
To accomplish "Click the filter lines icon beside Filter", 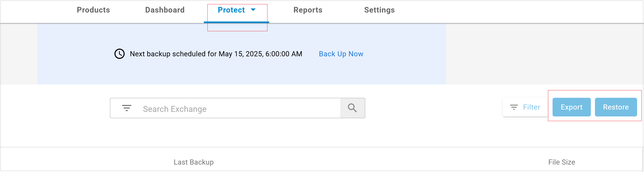I will 514,107.
